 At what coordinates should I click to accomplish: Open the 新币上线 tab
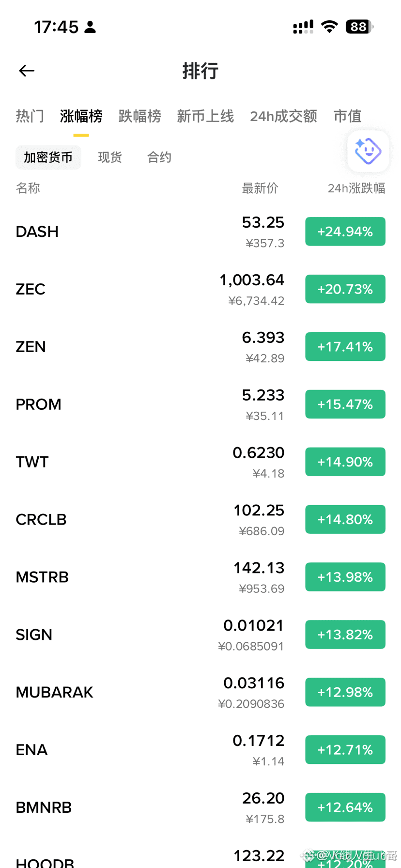205,116
